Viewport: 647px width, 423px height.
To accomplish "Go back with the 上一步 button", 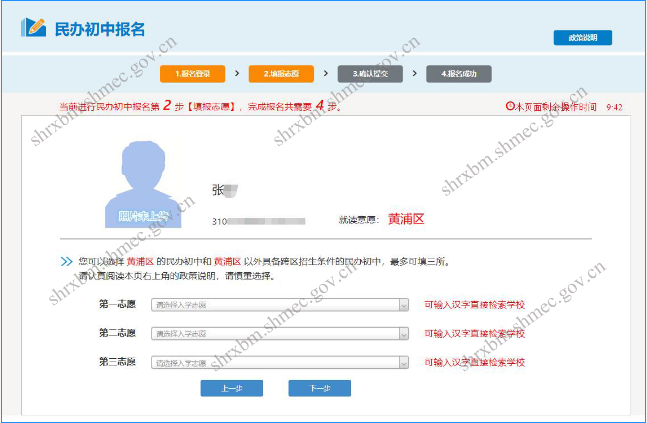I will pyautogui.click(x=231, y=388).
